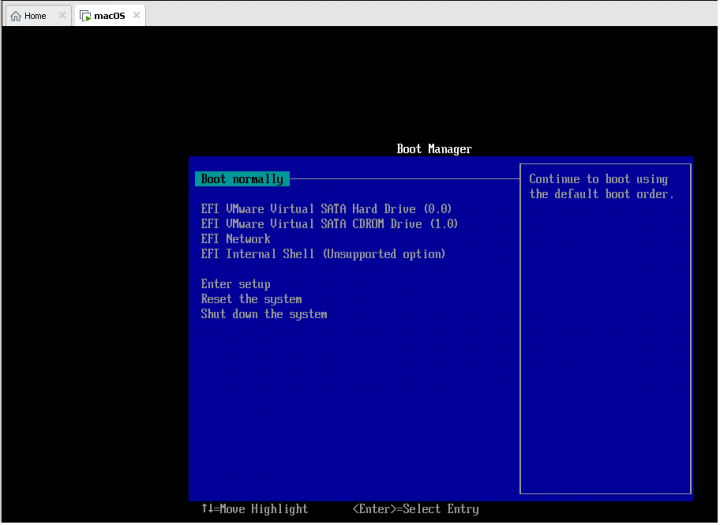The image size is (720, 525).
Task: Choose EFI VMware Virtual SATA Hard Drive (0.0)
Action: [326, 209]
